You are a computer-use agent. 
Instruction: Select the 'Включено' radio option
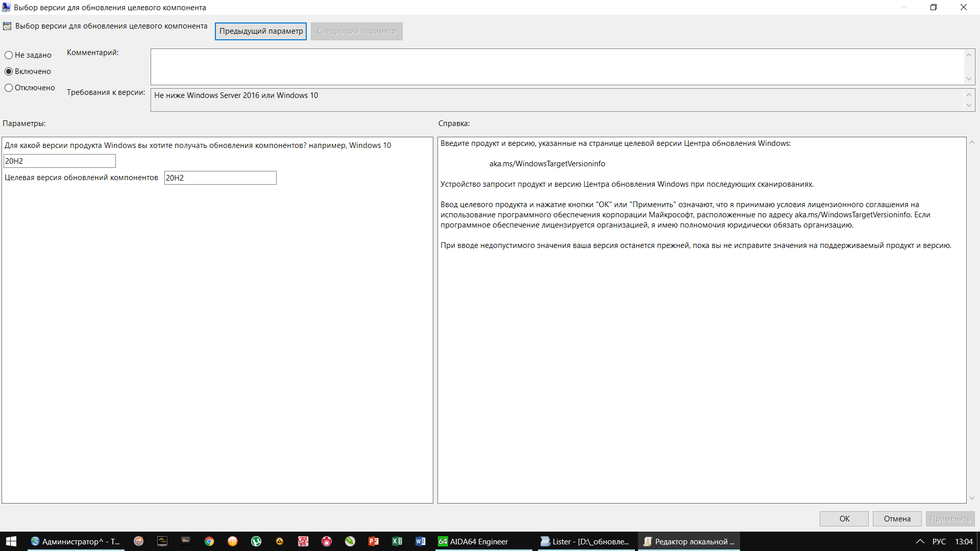point(9,71)
